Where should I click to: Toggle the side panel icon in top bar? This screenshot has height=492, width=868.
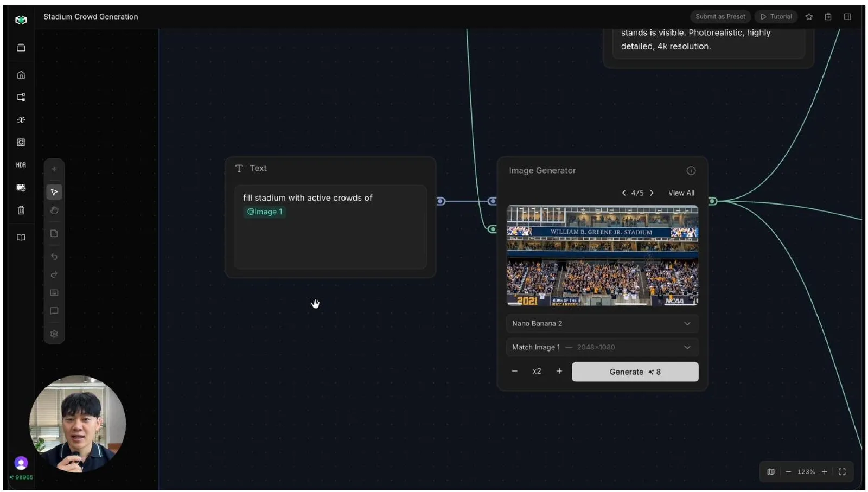847,17
